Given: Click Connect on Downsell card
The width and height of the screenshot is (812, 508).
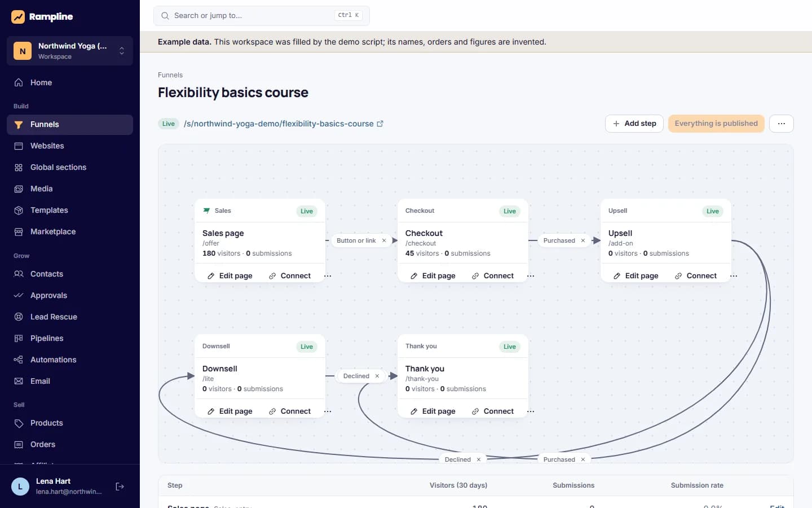Looking at the screenshot, I should pyautogui.click(x=290, y=411).
